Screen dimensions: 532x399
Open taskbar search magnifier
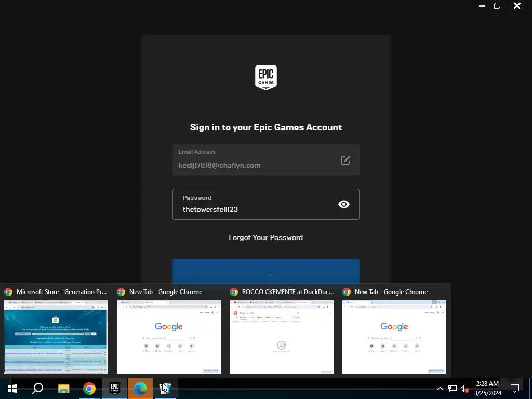37,389
